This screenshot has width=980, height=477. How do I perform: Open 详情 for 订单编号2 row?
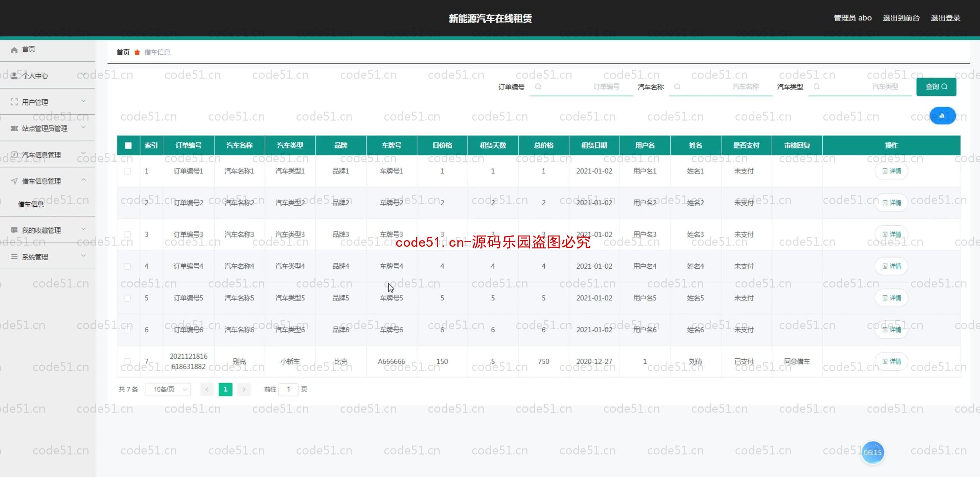(x=891, y=203)
